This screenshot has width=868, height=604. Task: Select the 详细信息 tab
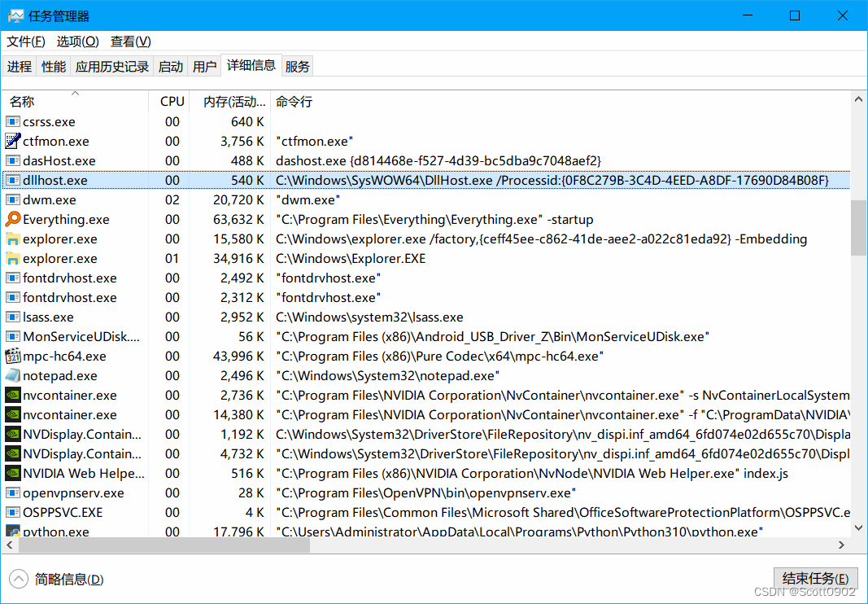coord(251,65)
